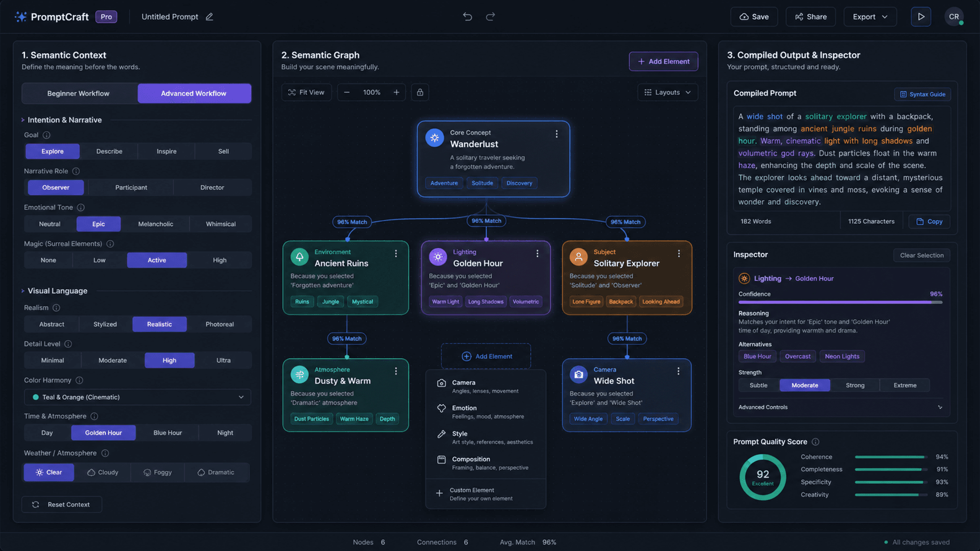Click the PromptCraft sparkle logo

click(21, 17)
